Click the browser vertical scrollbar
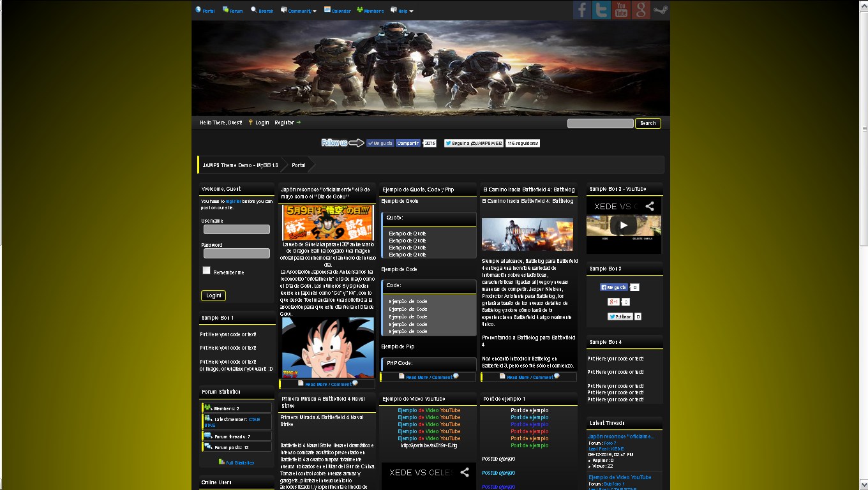This screenshot has width=868, height=490. pos(863,128)
